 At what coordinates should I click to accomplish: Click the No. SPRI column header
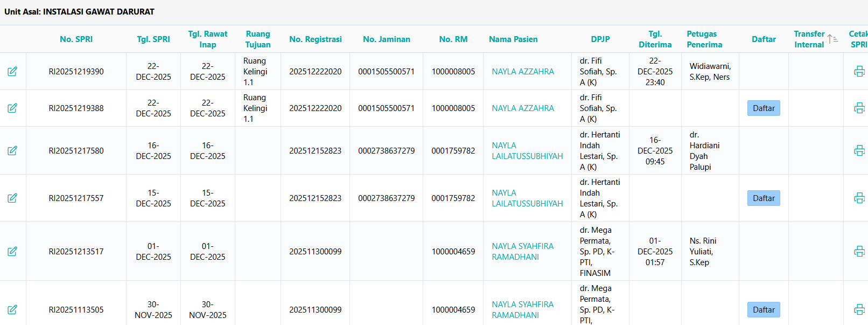(76, 39)
